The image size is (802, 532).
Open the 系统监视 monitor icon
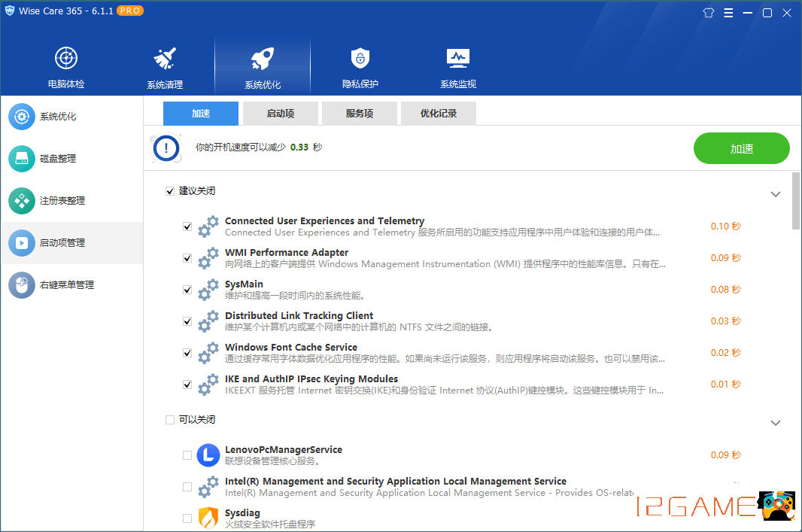(457, 58)
